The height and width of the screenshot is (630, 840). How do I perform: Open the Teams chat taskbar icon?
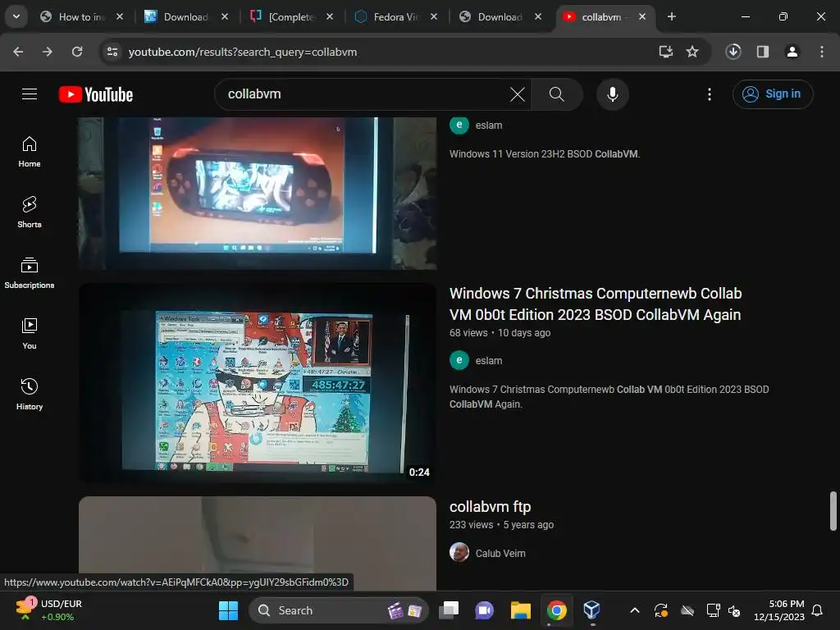pos(484,610)
